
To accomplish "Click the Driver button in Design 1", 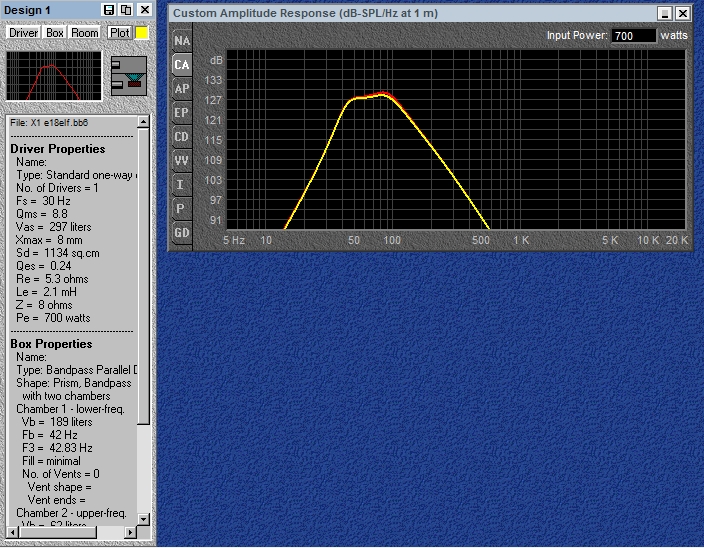I will pyautogui.click(x=23, y=33).
